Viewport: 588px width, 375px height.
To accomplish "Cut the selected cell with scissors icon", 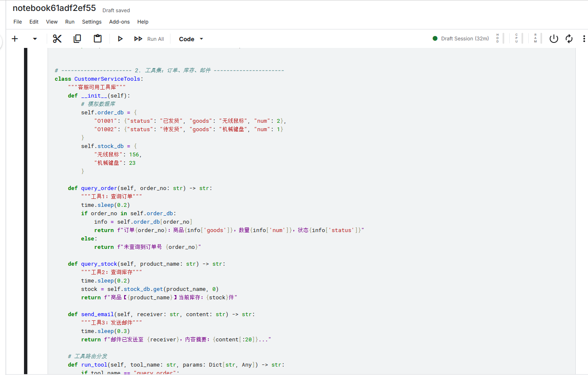I will 57,39.
